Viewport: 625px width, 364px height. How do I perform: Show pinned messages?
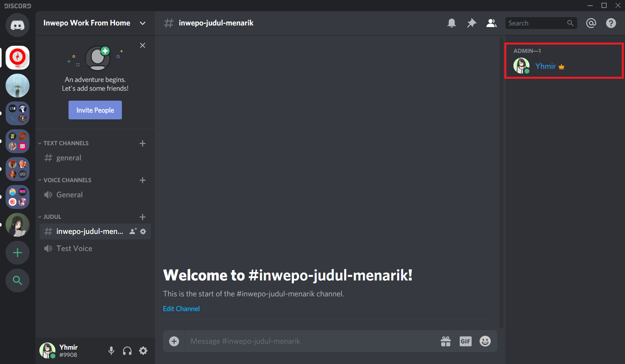(472, 23)
